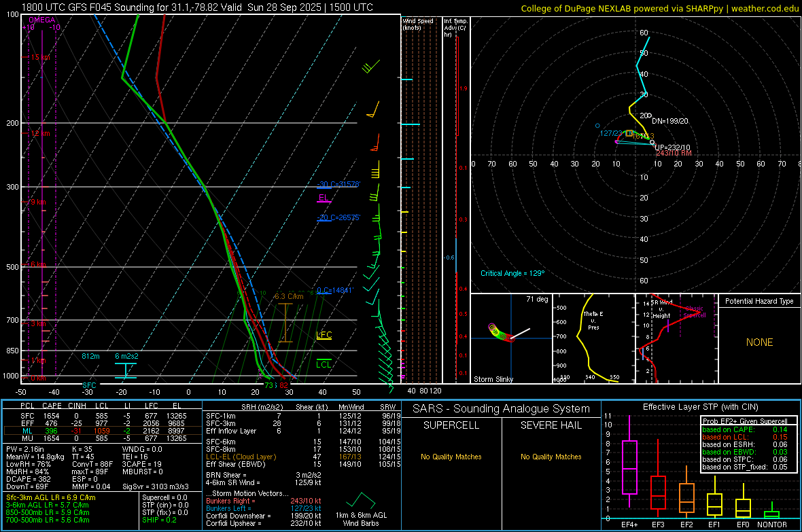Click the Bunkers Left storm motion line

pyautogui.click(x=264, y=508)
